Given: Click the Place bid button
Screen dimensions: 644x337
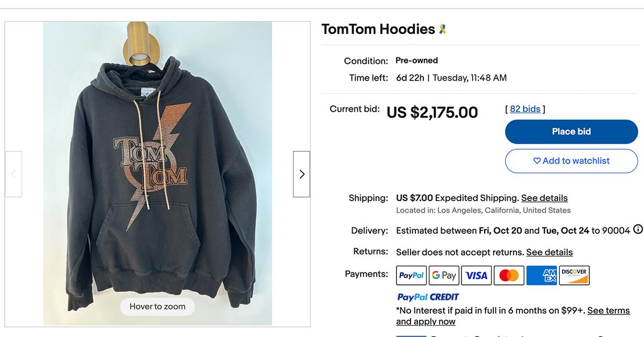Looking at the screenshot, I should pos(571,131).
